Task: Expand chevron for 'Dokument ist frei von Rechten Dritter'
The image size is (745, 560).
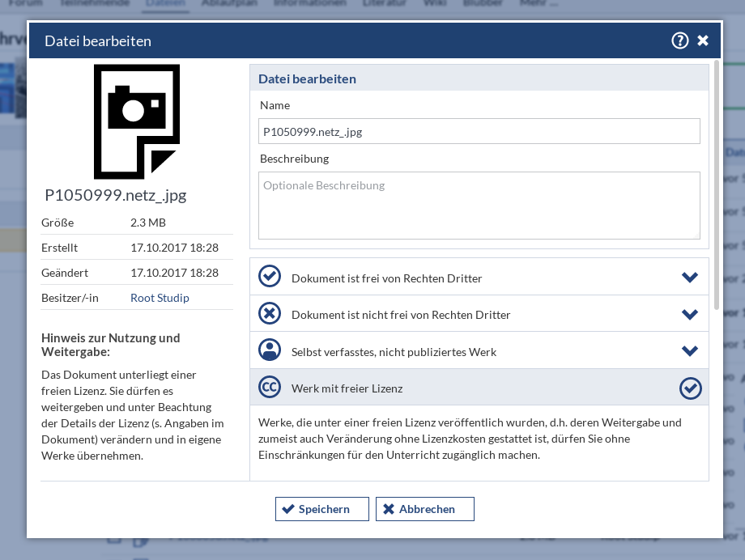Action: click(x=690, y=278)
